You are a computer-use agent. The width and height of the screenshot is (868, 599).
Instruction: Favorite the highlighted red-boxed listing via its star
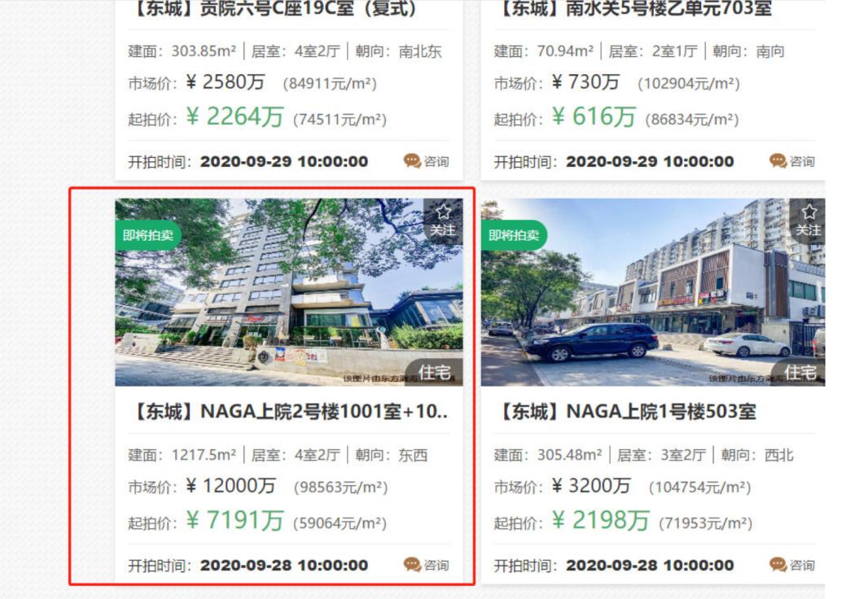pos(444,213)
